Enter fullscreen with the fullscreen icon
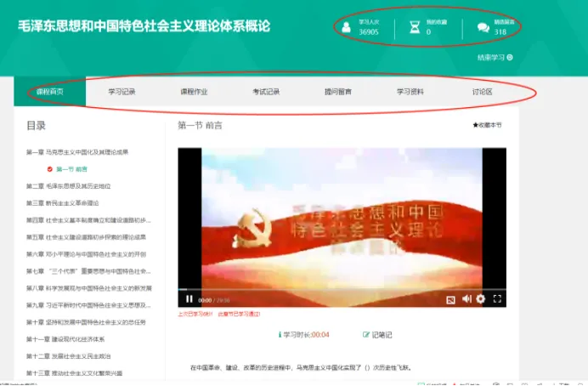The height and width of the screenshot is (386, 588). [497, 298]
